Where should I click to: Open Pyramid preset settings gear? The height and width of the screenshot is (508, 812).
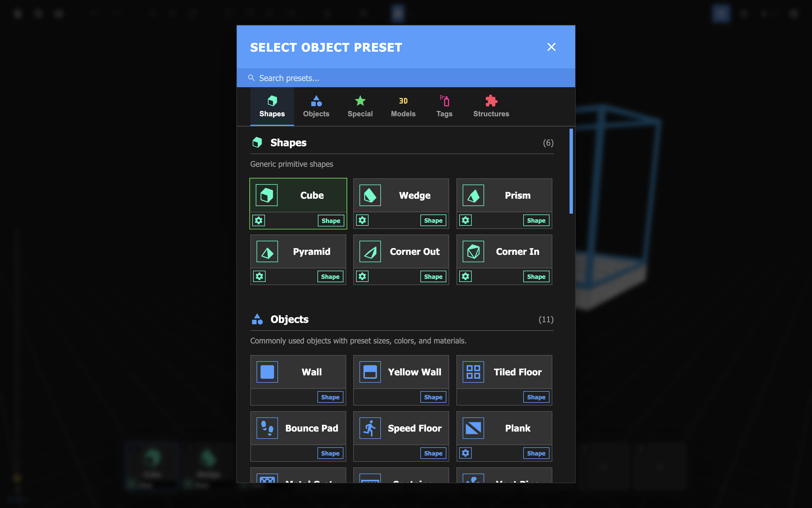[x=259, y=277]
